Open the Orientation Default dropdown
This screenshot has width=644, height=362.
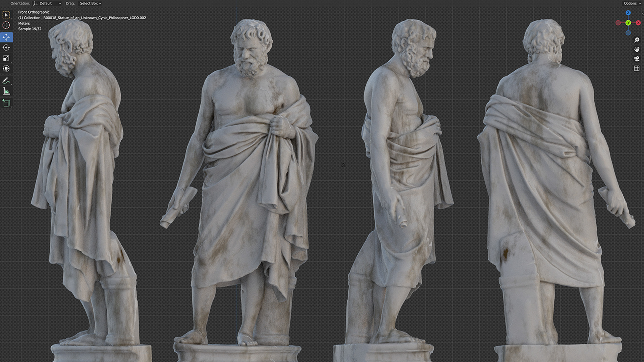(x=47, y=3)
